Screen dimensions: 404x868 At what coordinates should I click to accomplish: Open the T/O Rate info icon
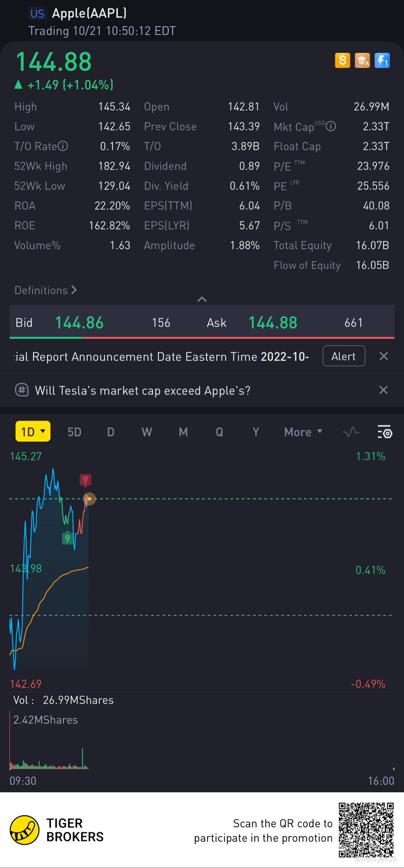[x=63, y=146]
